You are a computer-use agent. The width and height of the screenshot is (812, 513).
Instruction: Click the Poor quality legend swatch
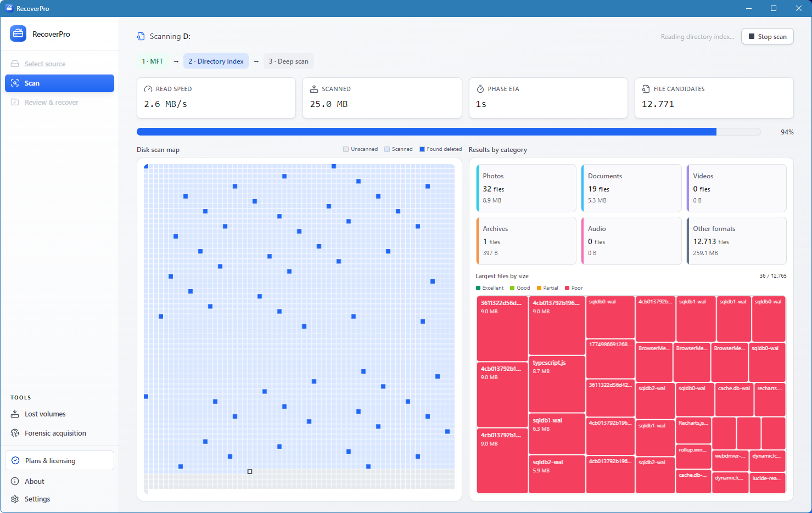click(567, 288)
